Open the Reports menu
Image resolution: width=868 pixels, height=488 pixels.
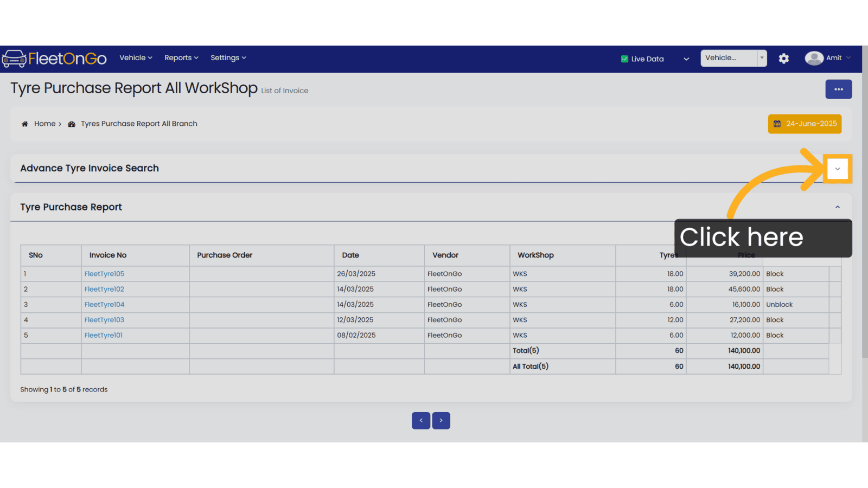pyautogui.click(x=181, y=57)
